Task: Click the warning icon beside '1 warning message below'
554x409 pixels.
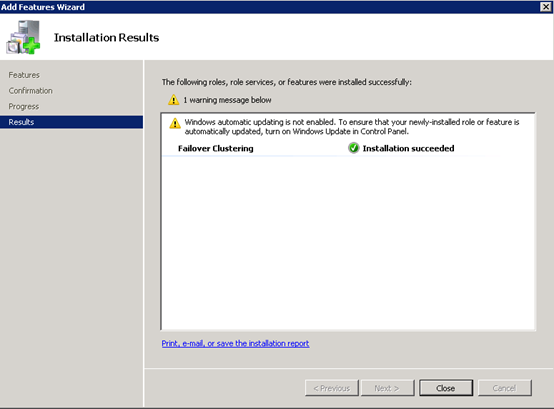Action: pyautogui.click(x=173, y=100)
